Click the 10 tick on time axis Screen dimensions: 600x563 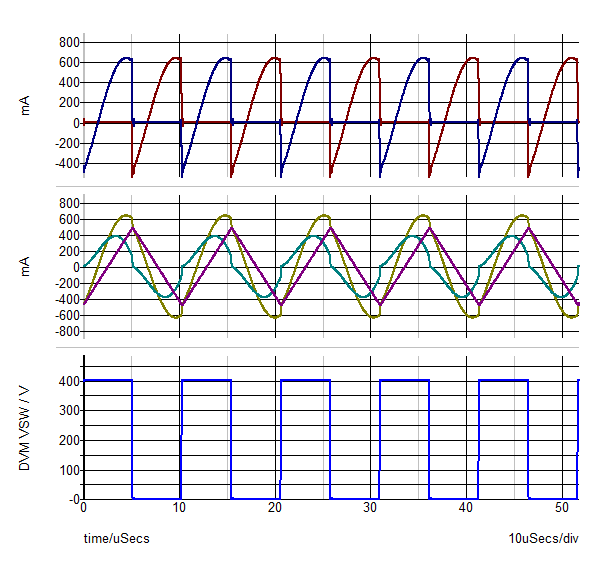pyautogui.click(x=180, y=508)
